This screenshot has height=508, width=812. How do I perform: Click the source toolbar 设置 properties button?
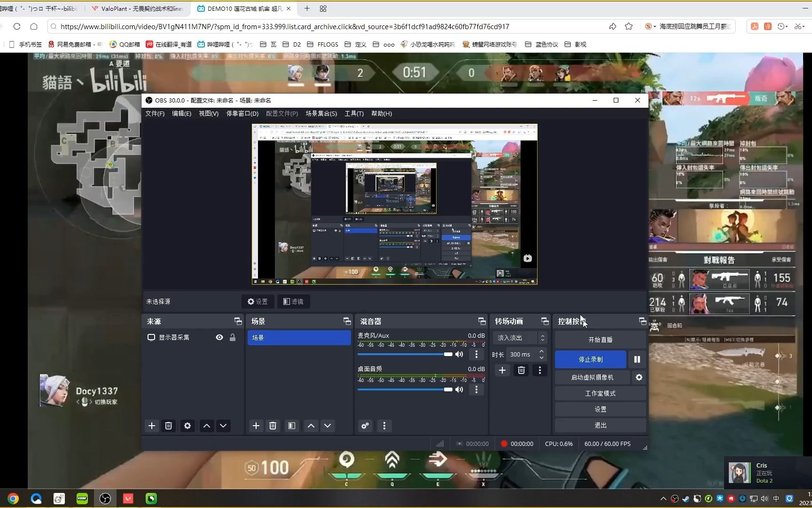pos(258,302)
